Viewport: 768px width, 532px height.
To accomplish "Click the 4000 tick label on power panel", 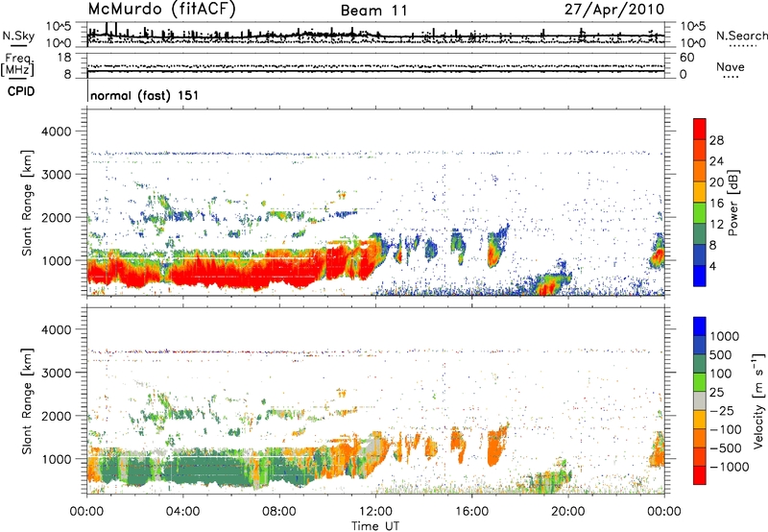I will point(56,132).
